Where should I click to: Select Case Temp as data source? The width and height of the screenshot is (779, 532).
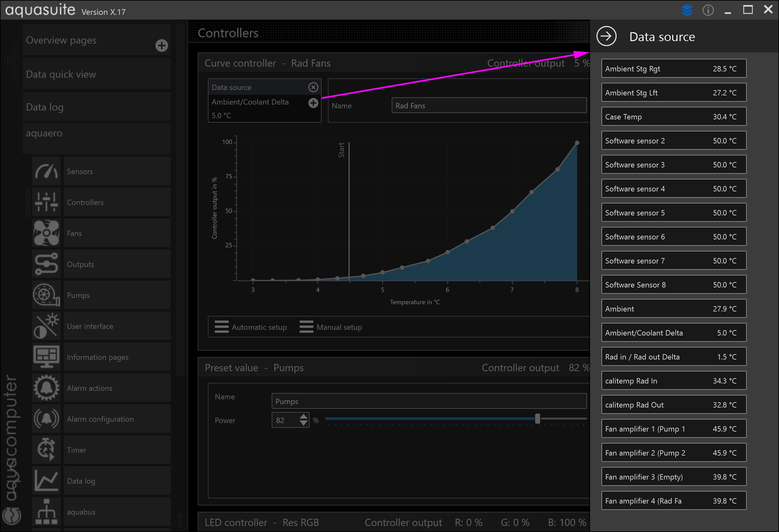click(673, 117)
